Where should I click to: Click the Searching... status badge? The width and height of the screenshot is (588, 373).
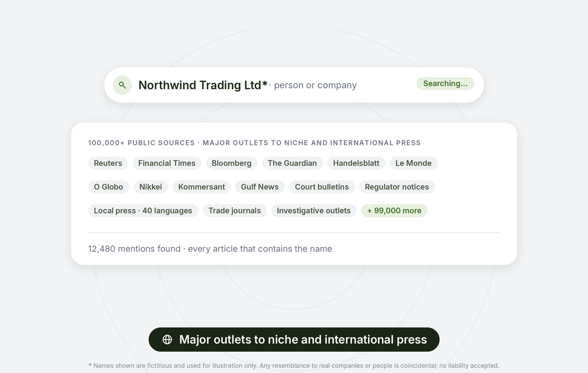tap(445, 84)
